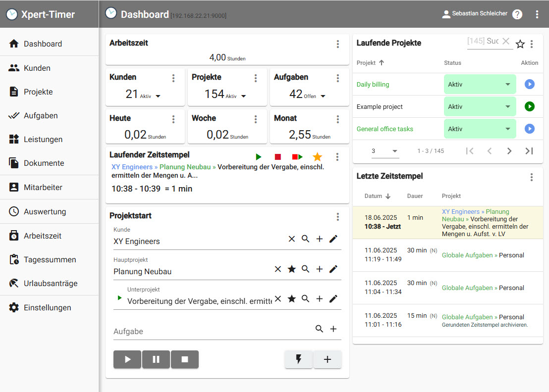Open the top-right header overflow menu
This screenshot has height=392, width=549.
pos(537,14)
